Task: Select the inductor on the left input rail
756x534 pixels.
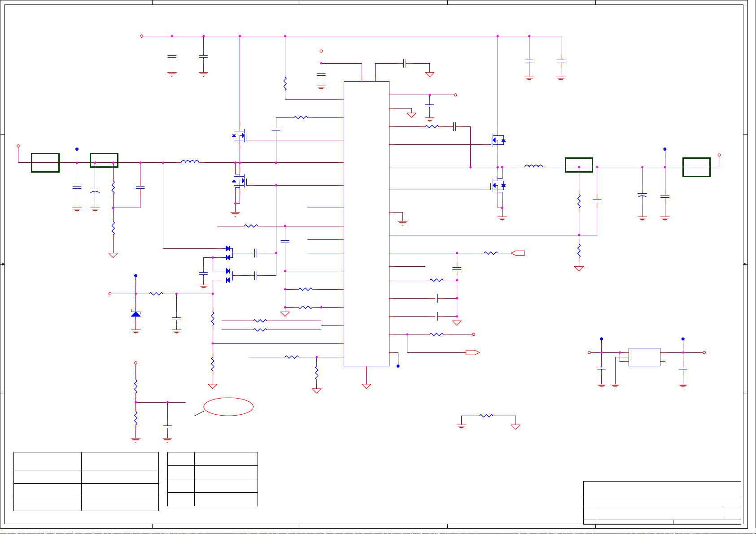Action: point(190,161)
